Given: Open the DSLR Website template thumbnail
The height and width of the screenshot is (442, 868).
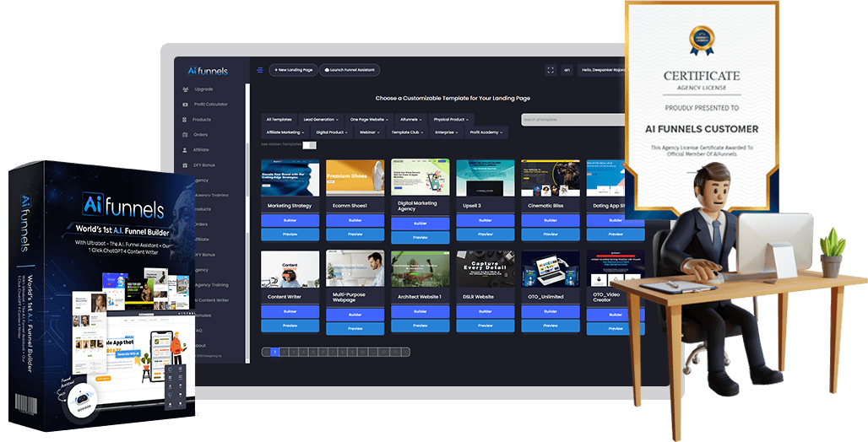Looking at the screenshot, I should tap(486, 269).
